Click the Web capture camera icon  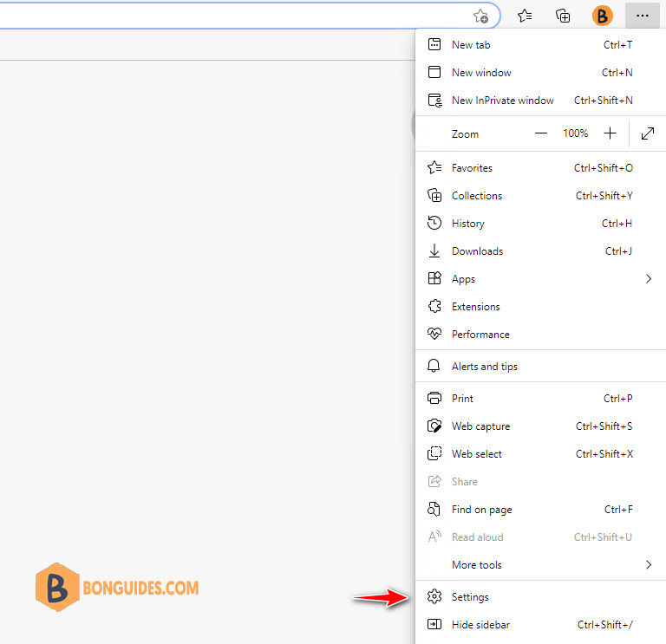[x=434, y=426]
